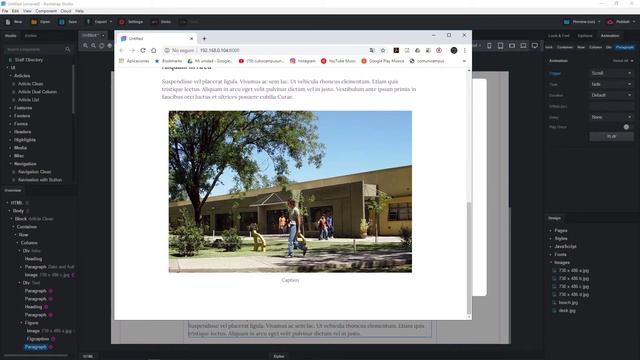Click the translate icon in the address bar

(372, 50)
